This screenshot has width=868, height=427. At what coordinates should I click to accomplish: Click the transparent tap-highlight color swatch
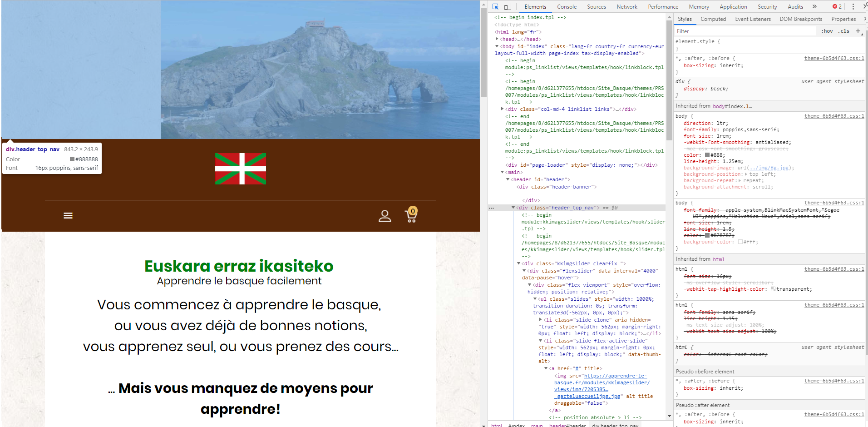(773, 289)
